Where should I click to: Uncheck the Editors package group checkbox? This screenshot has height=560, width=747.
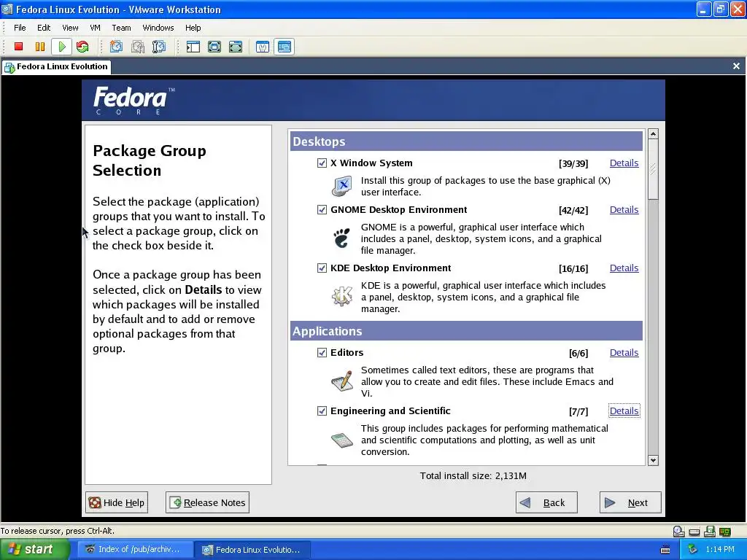(322, 353)
